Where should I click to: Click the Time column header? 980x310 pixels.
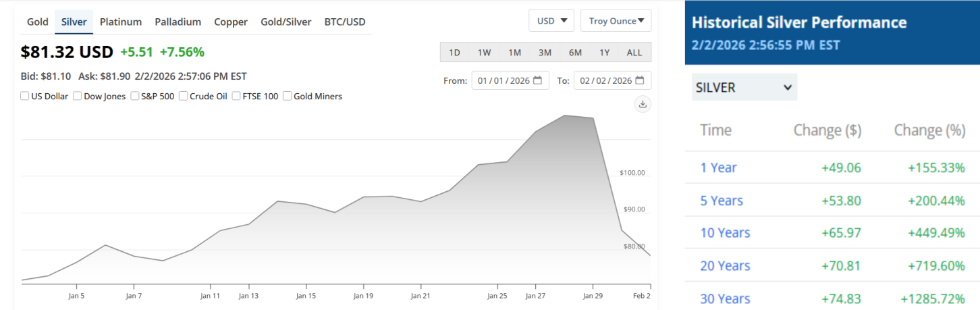tap(715, 130)
